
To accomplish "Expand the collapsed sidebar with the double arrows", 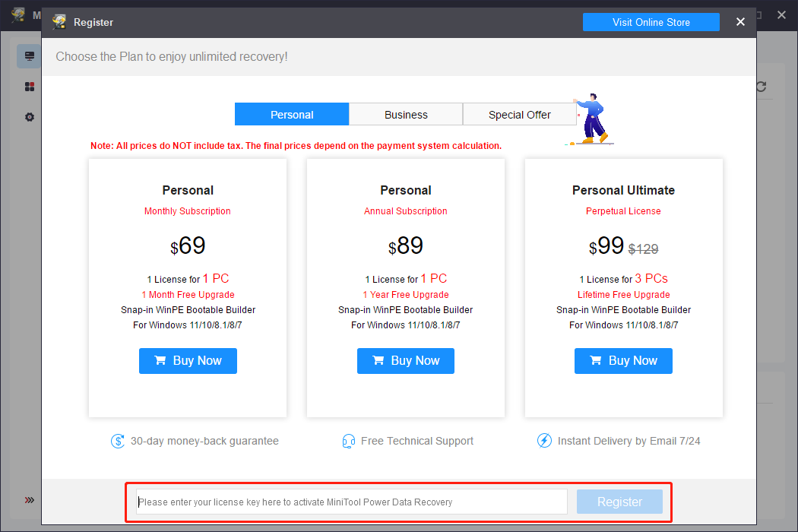I will tap(29, 500).
